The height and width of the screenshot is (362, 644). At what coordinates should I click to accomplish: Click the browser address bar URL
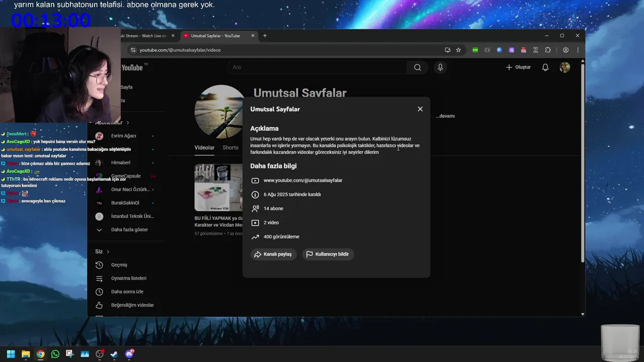(x=180, y=50)
